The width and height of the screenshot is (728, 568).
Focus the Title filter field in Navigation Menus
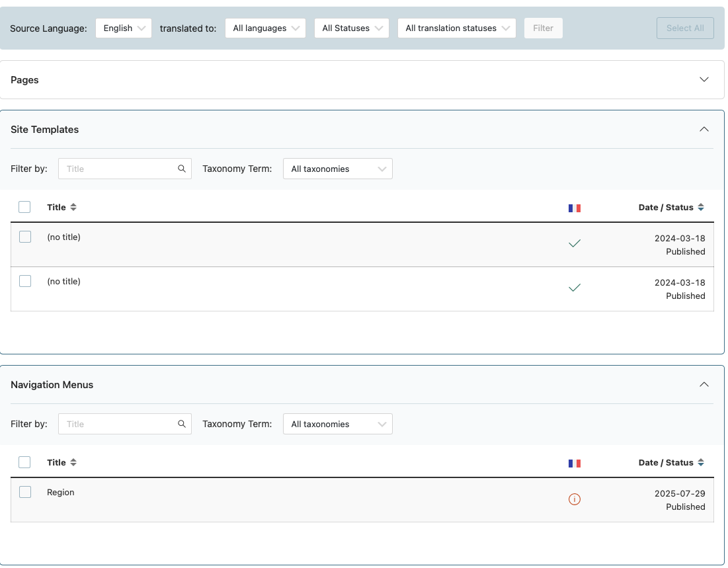(x=119, y=424)
